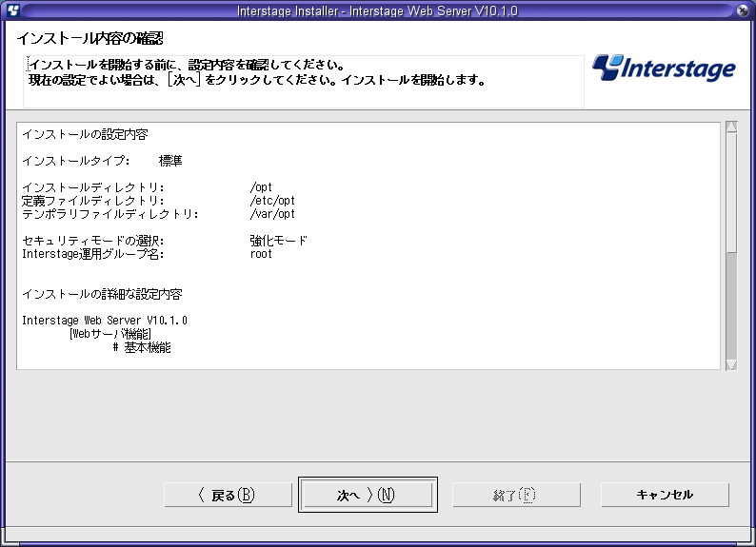756x547 pixels.
Task: Click the 標準 install type value
Action: coord(170,161)
